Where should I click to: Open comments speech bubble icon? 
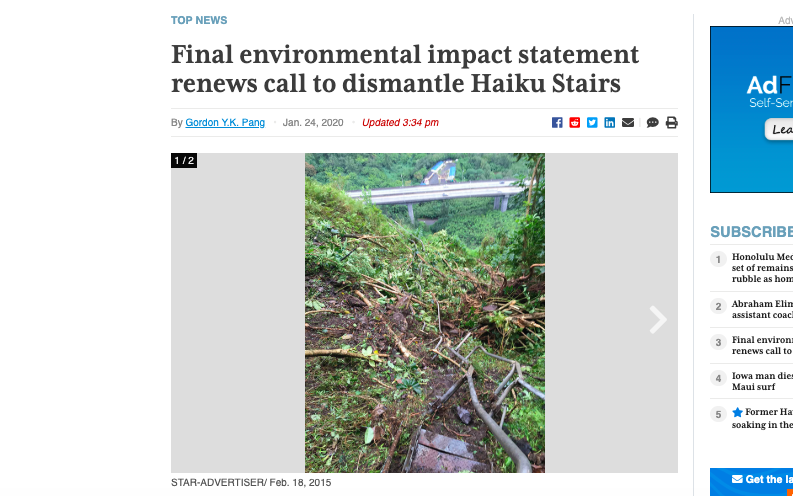point(652,122)
